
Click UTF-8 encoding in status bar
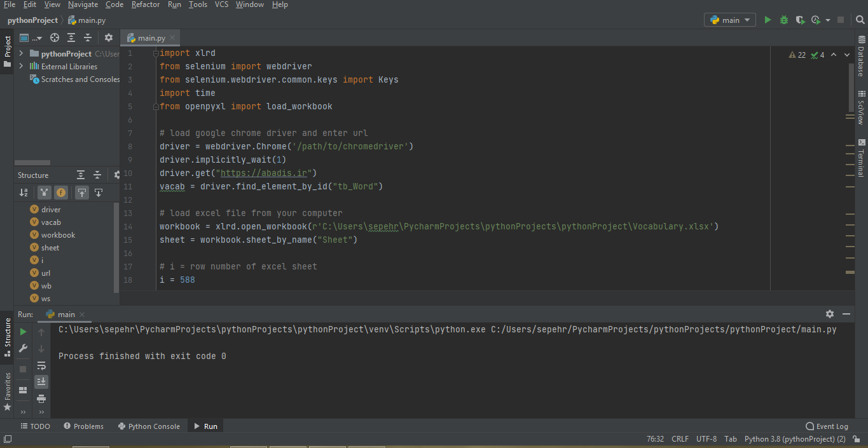click(706, 439)
